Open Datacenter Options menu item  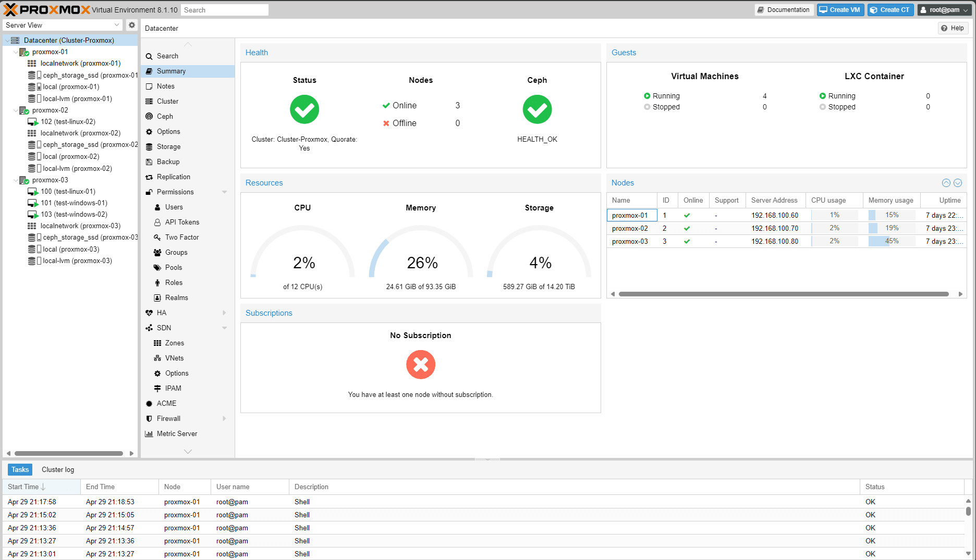(188, 132)
